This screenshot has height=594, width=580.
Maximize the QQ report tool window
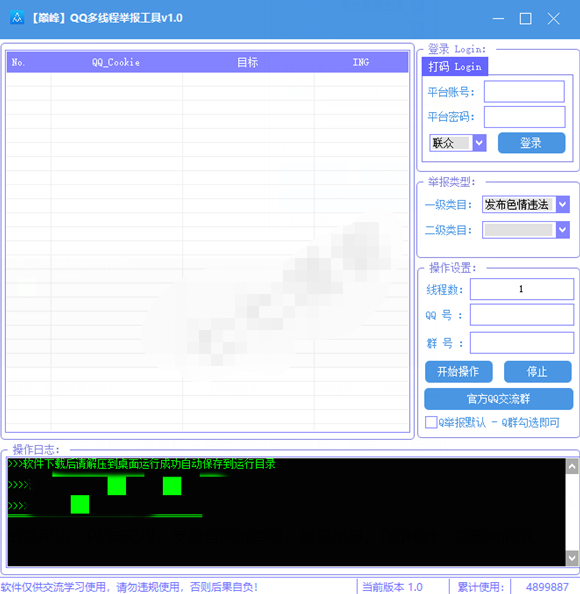pyautogui.click(x=525, y=18)
